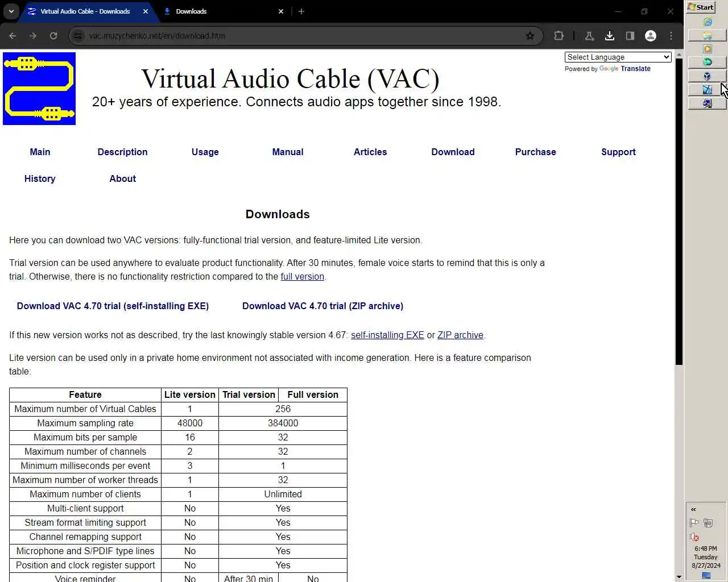Select the 'Unlimited' table cell
728x582 pixels.
coord(283,494)
